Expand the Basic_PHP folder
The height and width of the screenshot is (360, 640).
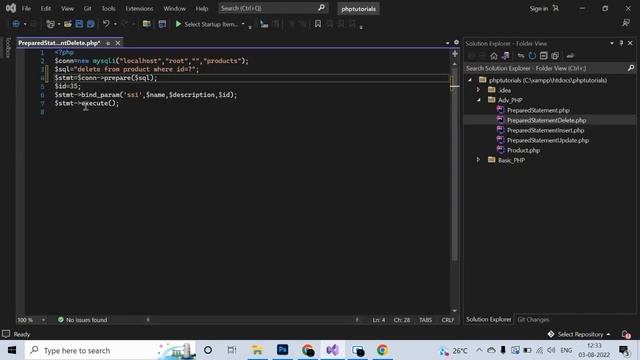coord(478,160)
